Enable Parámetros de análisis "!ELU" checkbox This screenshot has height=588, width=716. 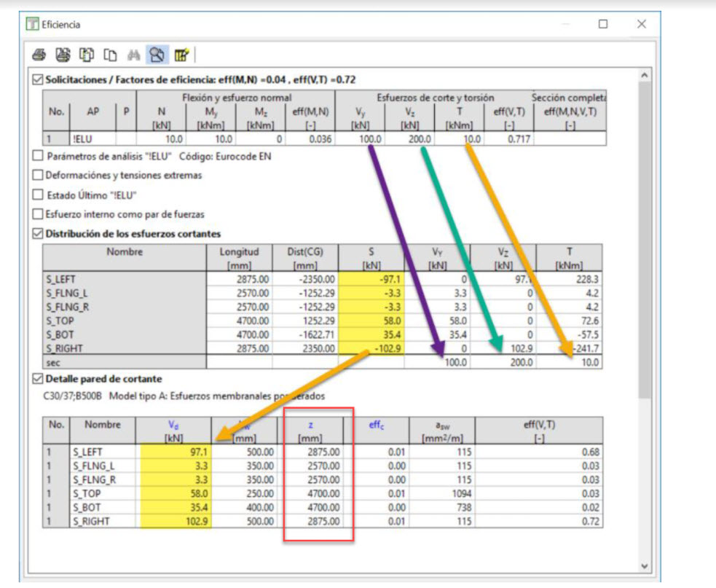38,156
